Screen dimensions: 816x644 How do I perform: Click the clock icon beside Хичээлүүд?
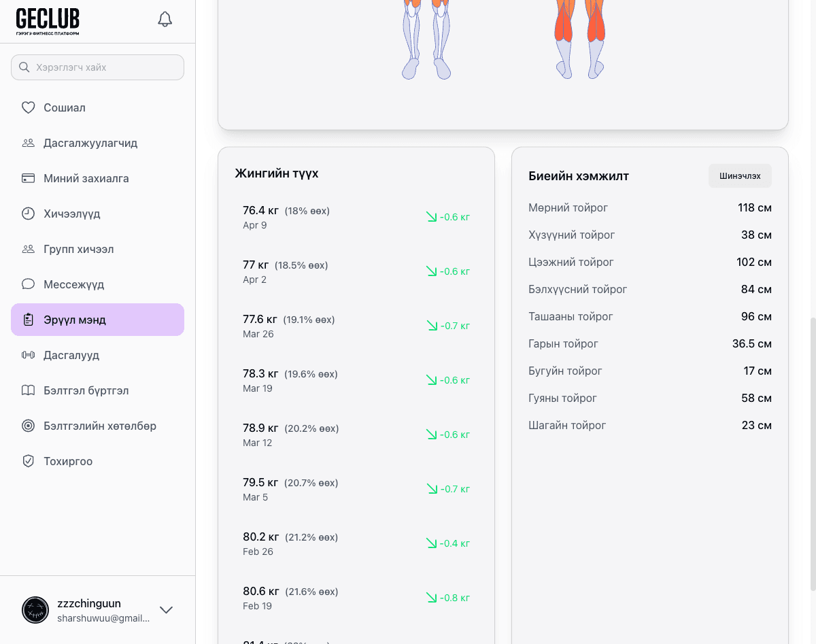tap(28, 214)
